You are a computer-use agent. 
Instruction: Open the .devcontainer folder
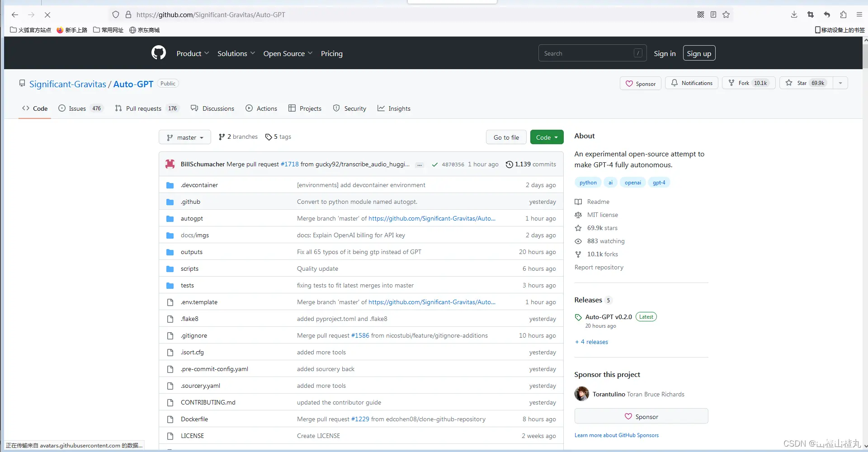pos(199,185)
